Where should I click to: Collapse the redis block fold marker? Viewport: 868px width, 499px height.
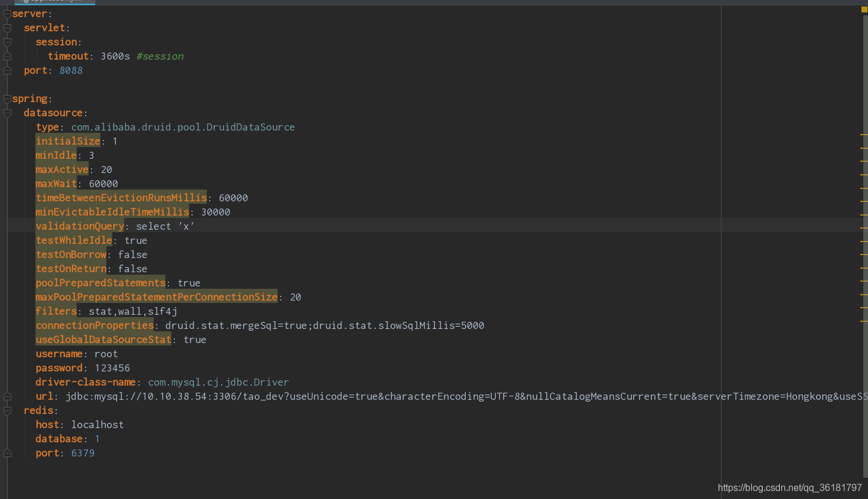click(7, 411)
